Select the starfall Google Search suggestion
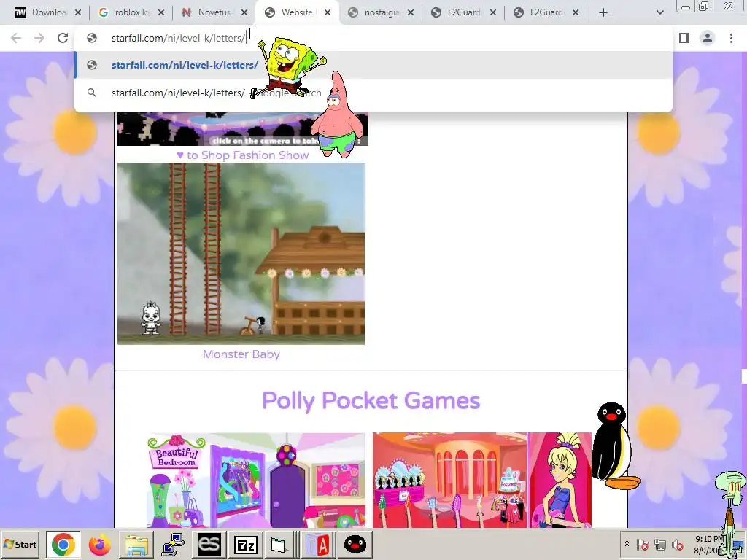 (x=373, y=93)
